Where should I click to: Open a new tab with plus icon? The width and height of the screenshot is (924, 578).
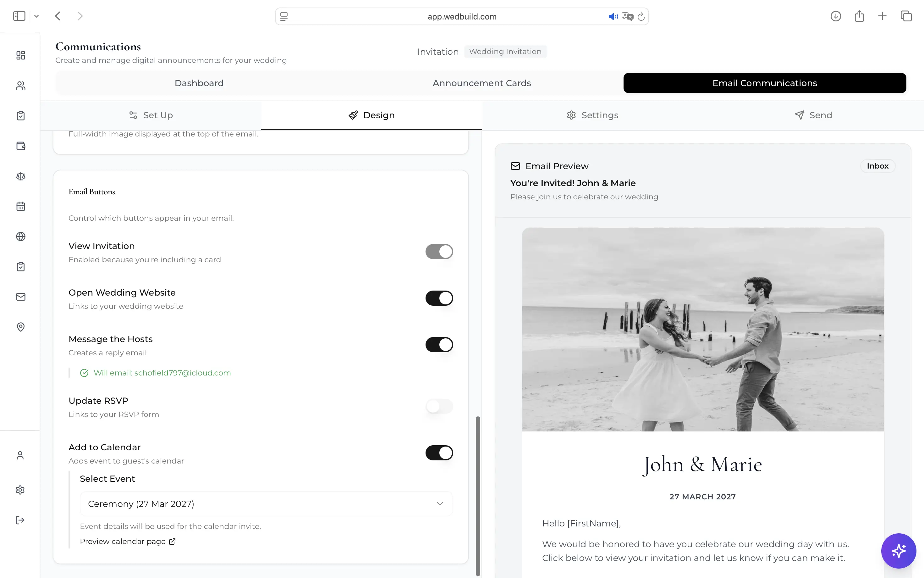click(x=883, y=16)
